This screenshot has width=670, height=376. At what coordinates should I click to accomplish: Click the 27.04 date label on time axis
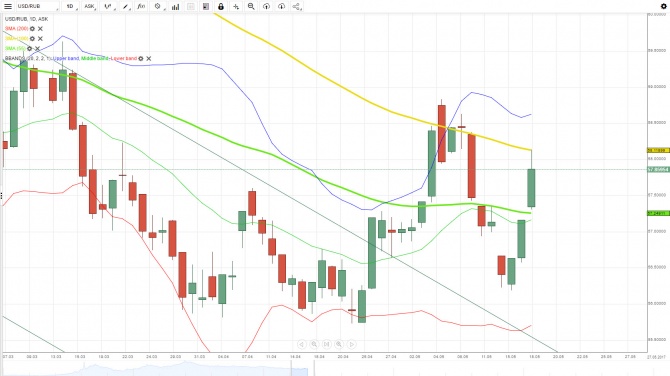click(391, 356)
